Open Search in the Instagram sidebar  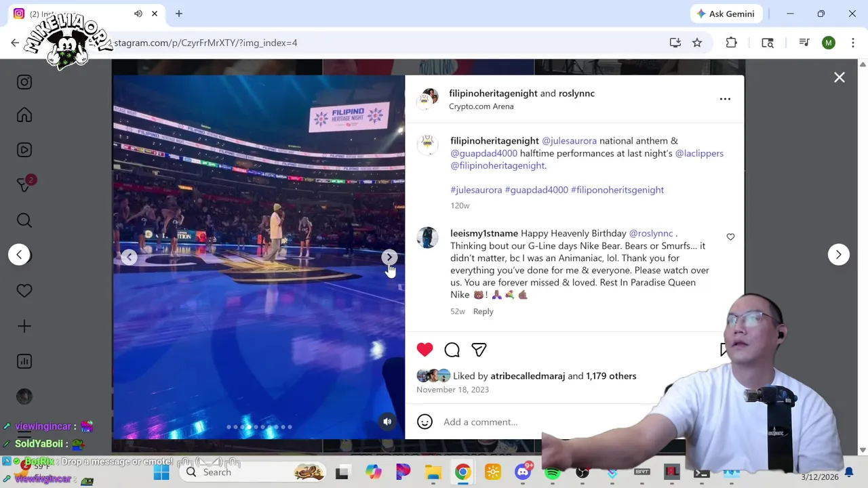[24, 220]
